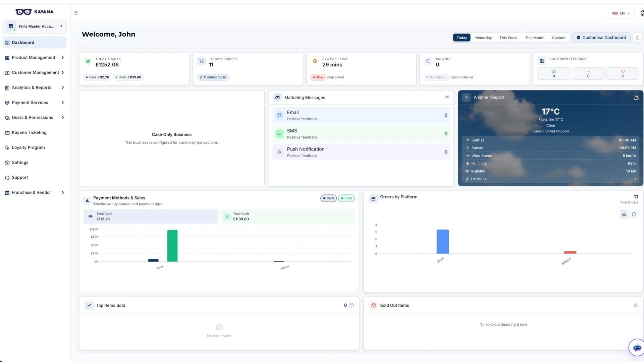
Task: Collapse sidebar with the hamburger menu icon
Action: 76,13
